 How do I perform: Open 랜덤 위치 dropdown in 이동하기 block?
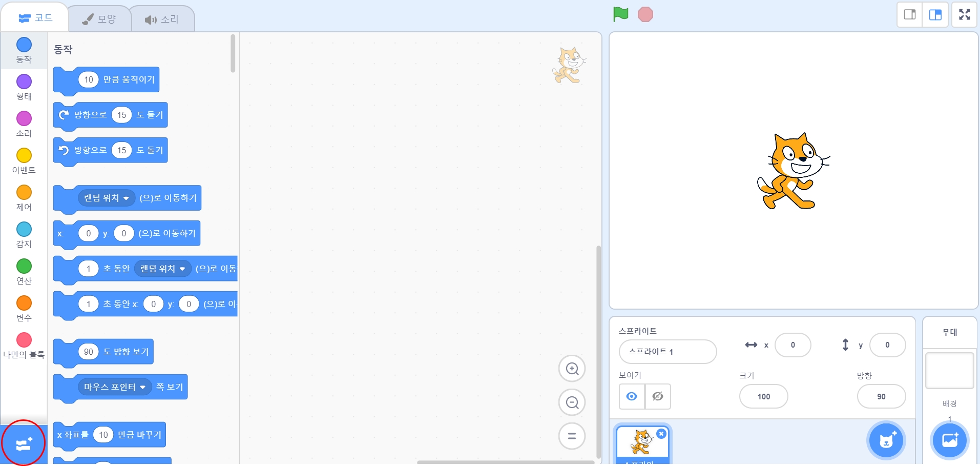107,198
